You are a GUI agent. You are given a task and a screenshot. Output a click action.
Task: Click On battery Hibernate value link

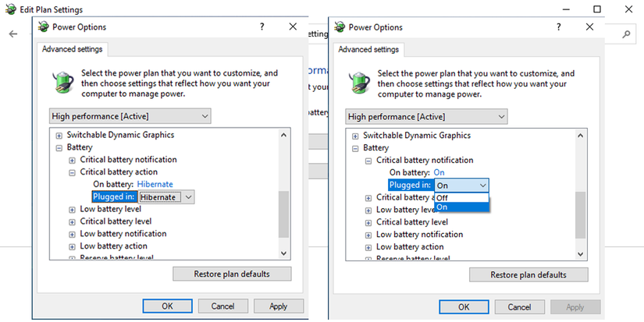point(155,184)
